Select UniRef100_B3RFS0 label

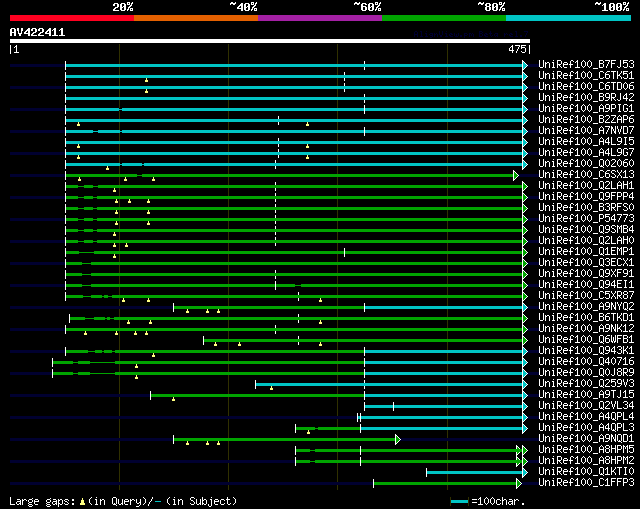(586, 208)
